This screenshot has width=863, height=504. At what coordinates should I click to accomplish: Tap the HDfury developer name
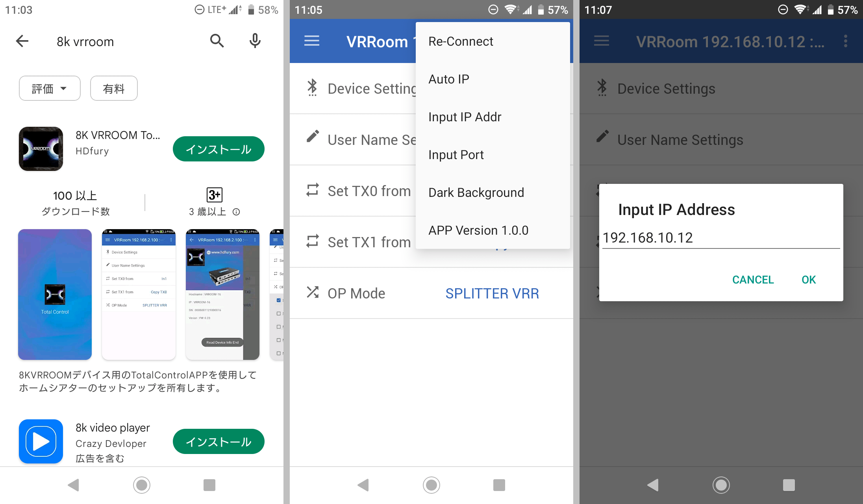(x=92, y=151)
